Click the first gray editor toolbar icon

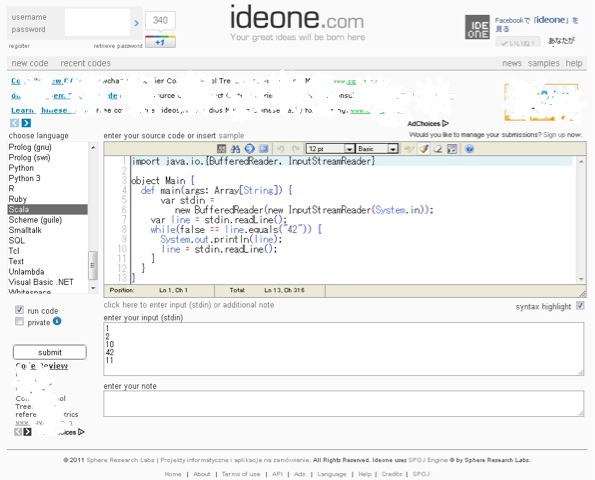tap(221, 149)
